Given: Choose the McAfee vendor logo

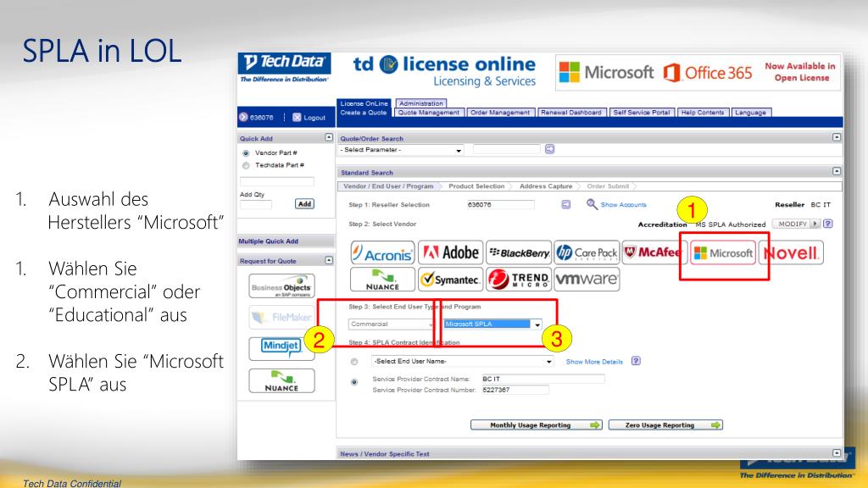Looking at the screenshot, I should (x=654, y=252).
